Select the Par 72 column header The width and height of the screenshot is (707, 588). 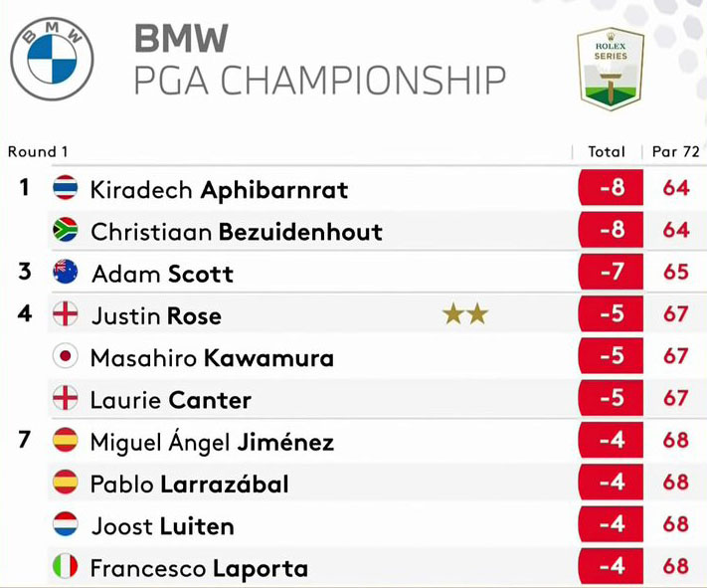point(675,151)
